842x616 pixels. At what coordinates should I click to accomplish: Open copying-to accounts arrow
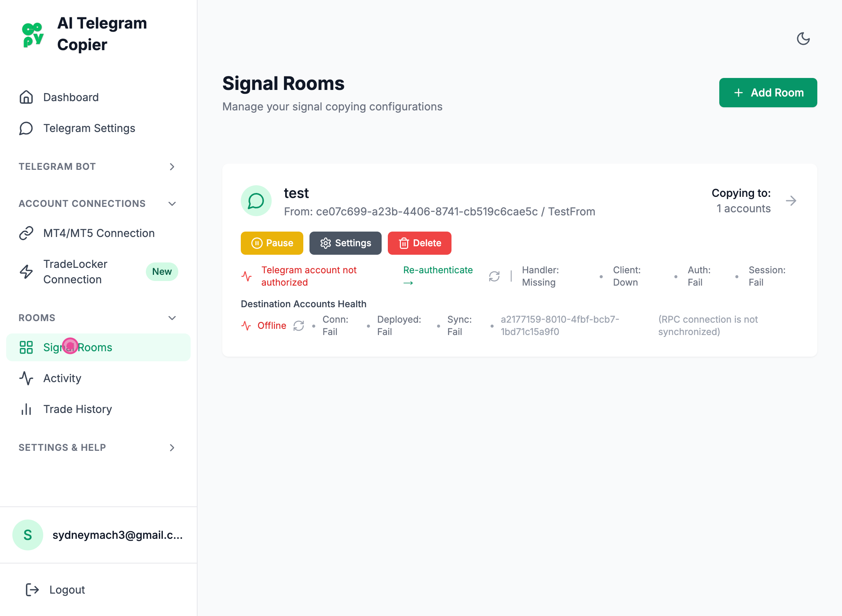click(x=791, y=201)
